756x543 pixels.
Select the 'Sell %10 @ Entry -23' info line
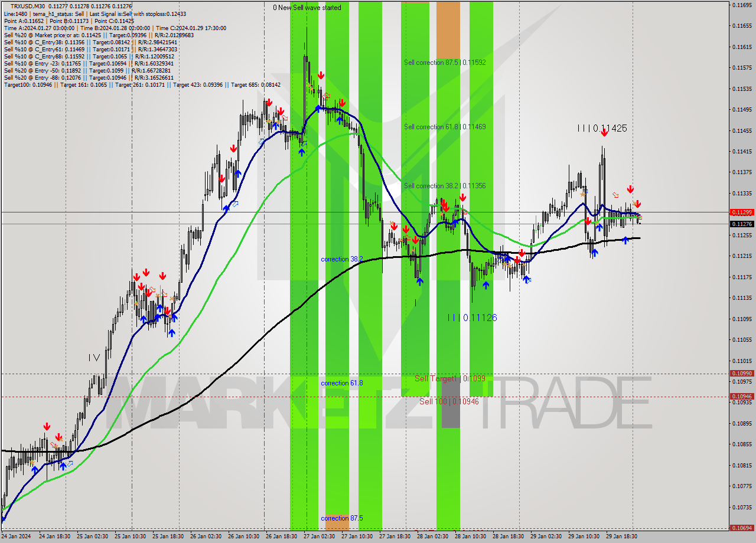89,64
